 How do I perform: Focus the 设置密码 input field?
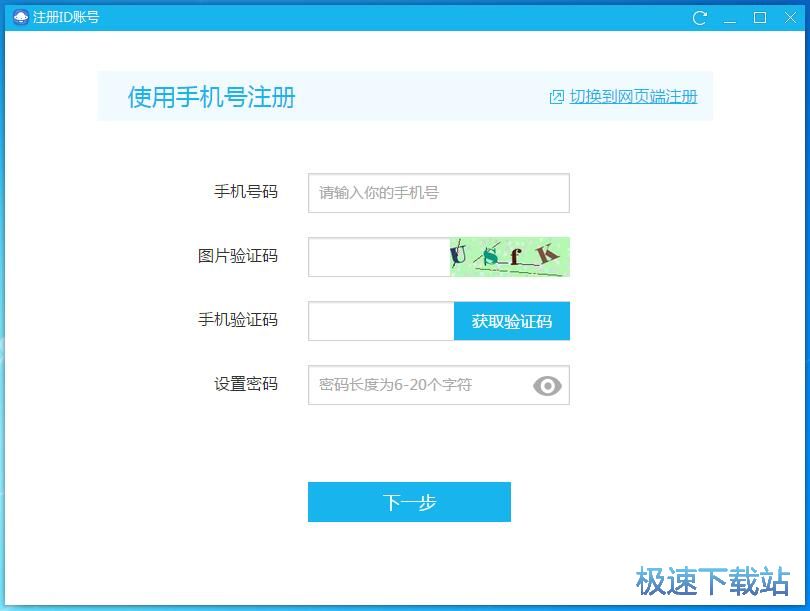point(439,385)
